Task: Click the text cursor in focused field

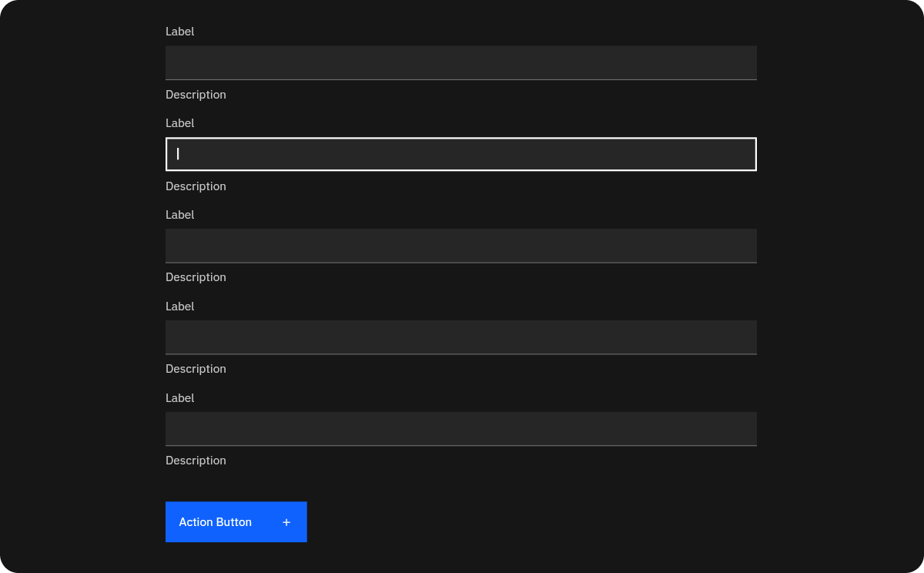Action: 178,154
